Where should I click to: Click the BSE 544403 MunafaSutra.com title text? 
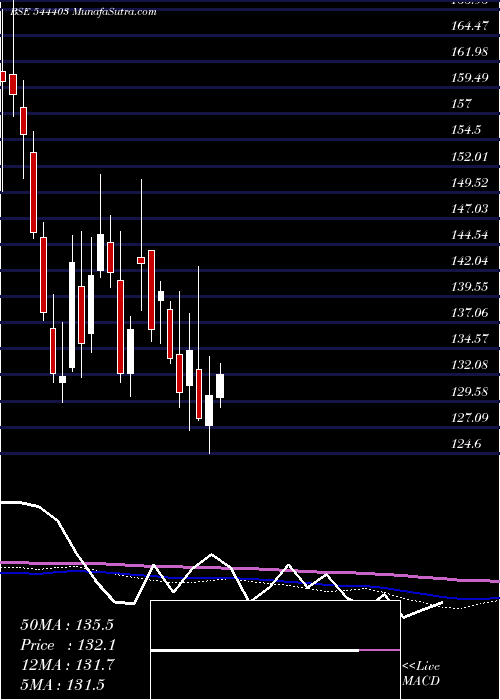click(x=83, y=12)
